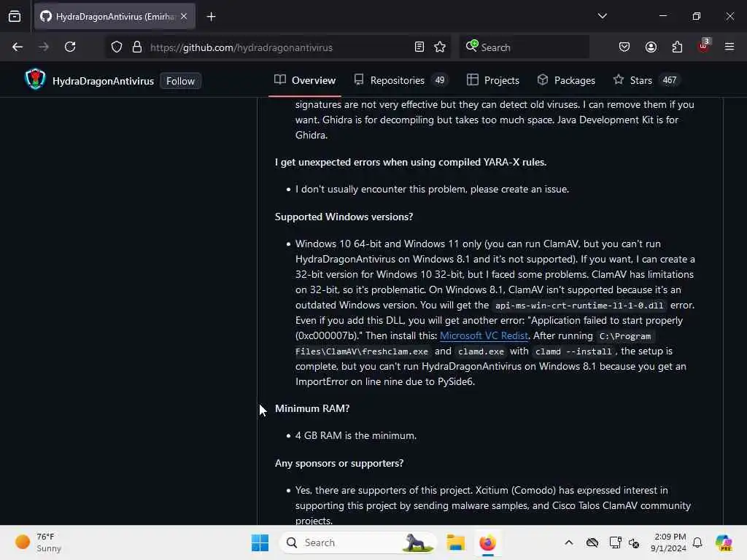Open Firefox application hamburger menu
747x560 pixels.
(729, 47)
